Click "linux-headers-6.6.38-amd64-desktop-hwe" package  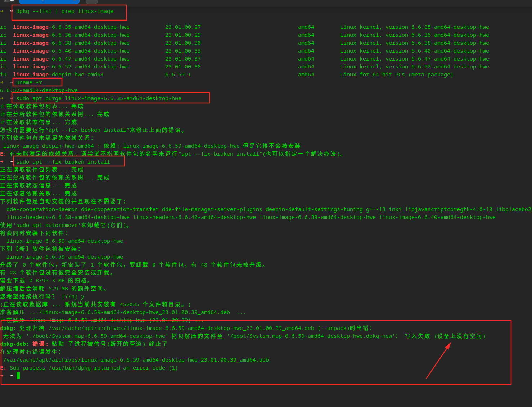(68, 217)
